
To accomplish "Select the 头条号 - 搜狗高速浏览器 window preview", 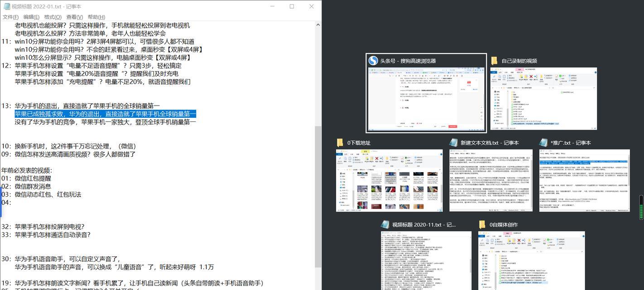I will pos(426,99).
